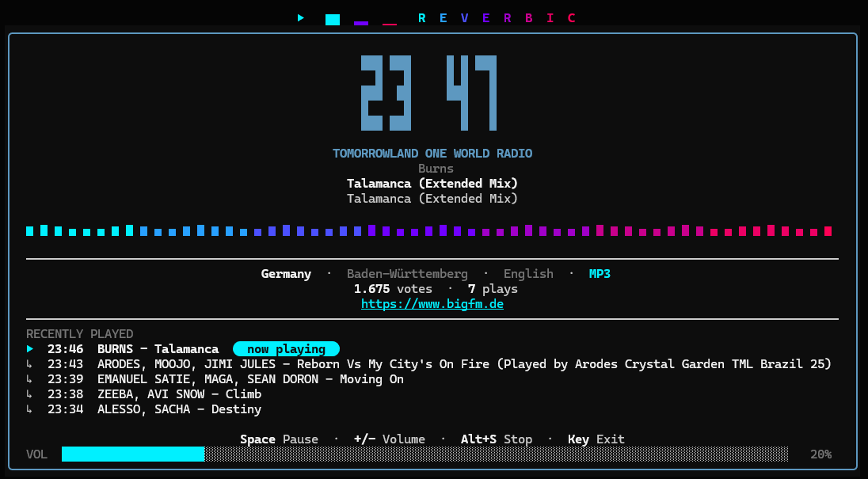868x479 pixels.
Task: Click the unfilled gray part of the volume bar
Action: pos(497,454)
